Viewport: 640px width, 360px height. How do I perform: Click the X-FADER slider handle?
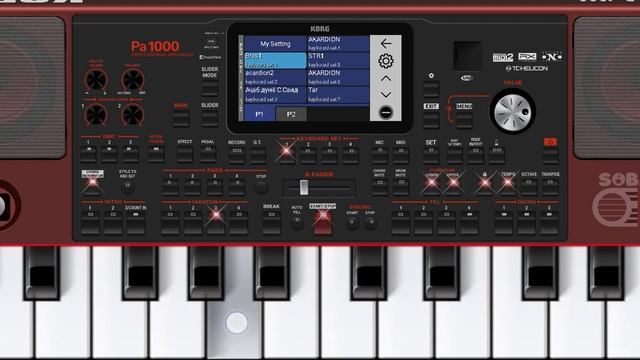click(304, 188)
